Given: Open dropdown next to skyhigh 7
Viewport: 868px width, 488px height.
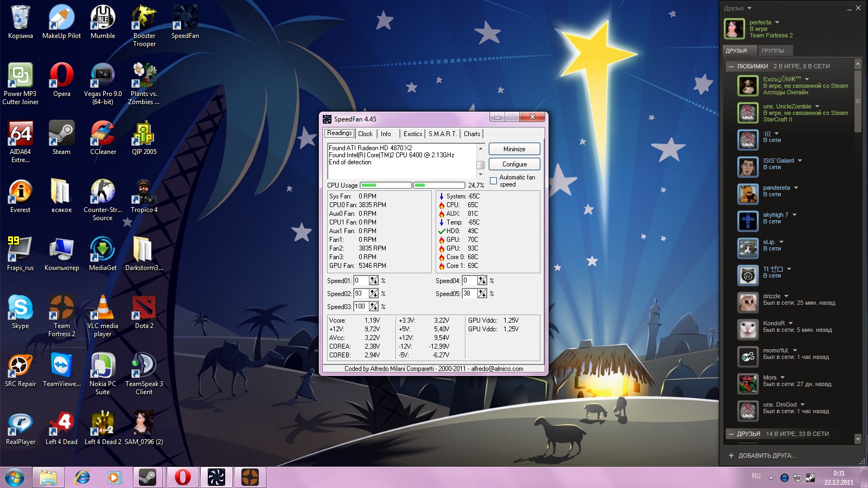Looking at the screenshot, I should coord(795,215).
